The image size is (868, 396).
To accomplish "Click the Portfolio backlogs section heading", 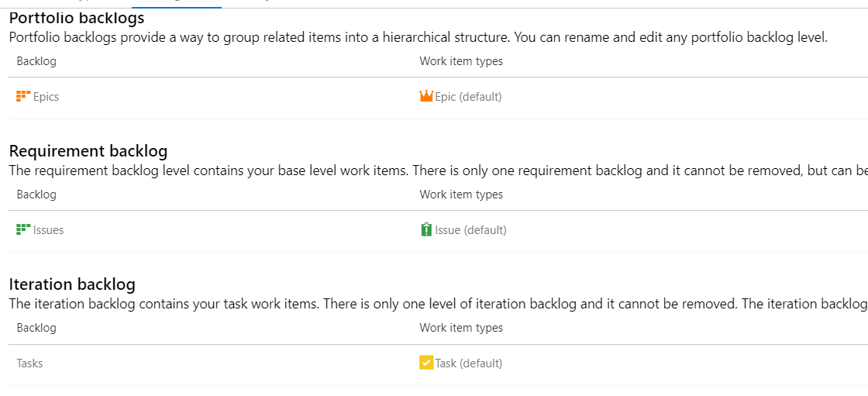I will (x=77, y=19).
